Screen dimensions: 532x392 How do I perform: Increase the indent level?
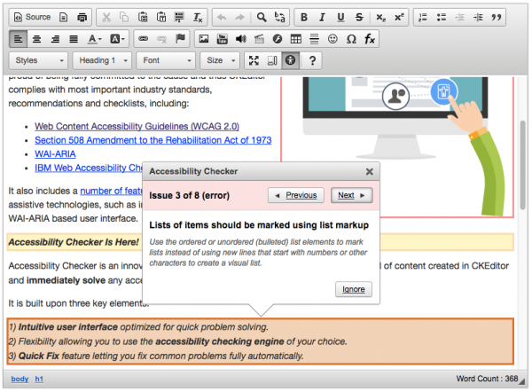tap(478, 17)
